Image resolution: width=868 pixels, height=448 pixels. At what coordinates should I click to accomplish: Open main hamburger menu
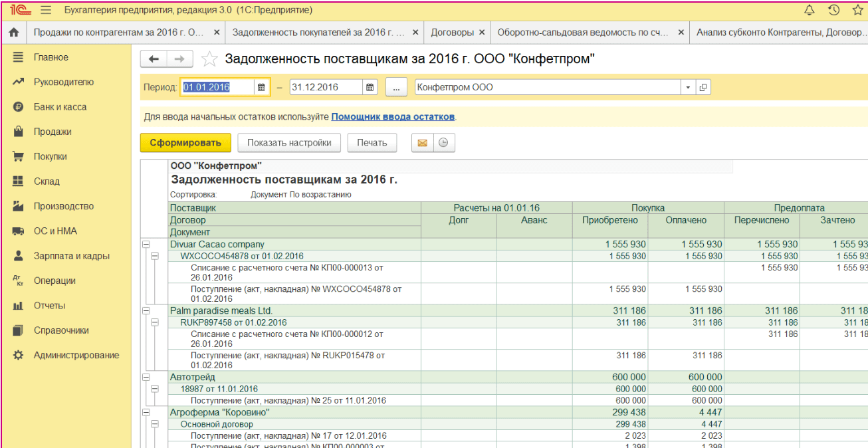[46, 10]
